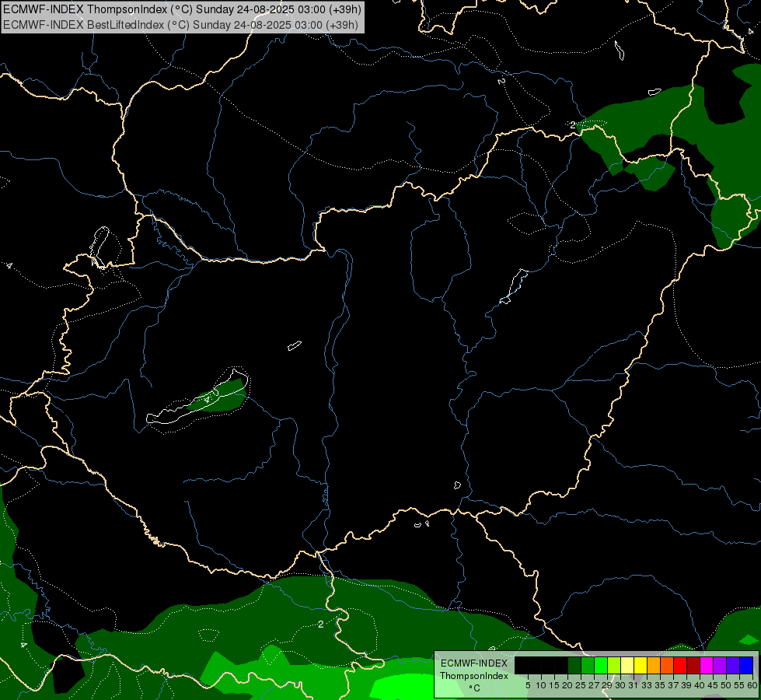This screenshot has width=761, height=700.
Task: Click legend scale value '20'
Action: (567, 685)
